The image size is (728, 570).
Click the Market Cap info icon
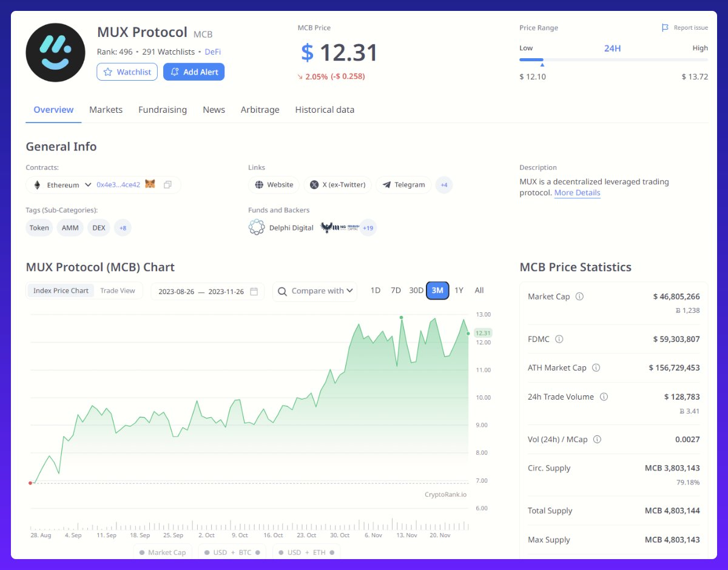pyautogui.click(x=579, y=297)
